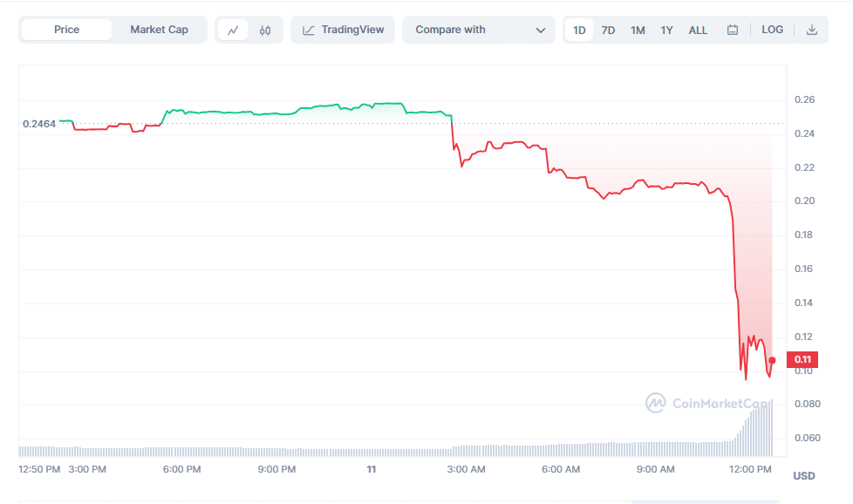
Task: Open the TradingView chart mode
Action: [x=343, y=30]
